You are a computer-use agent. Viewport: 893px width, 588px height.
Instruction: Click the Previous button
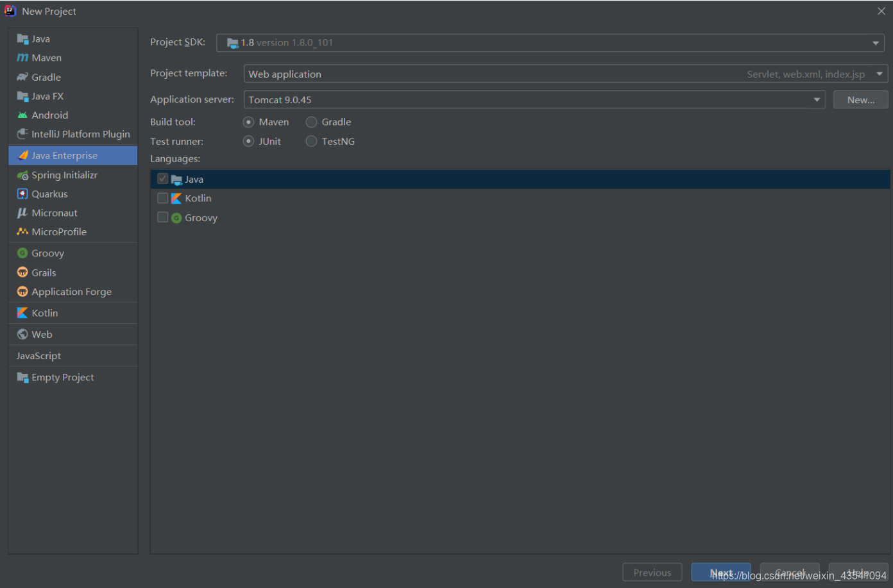[652, 573]
